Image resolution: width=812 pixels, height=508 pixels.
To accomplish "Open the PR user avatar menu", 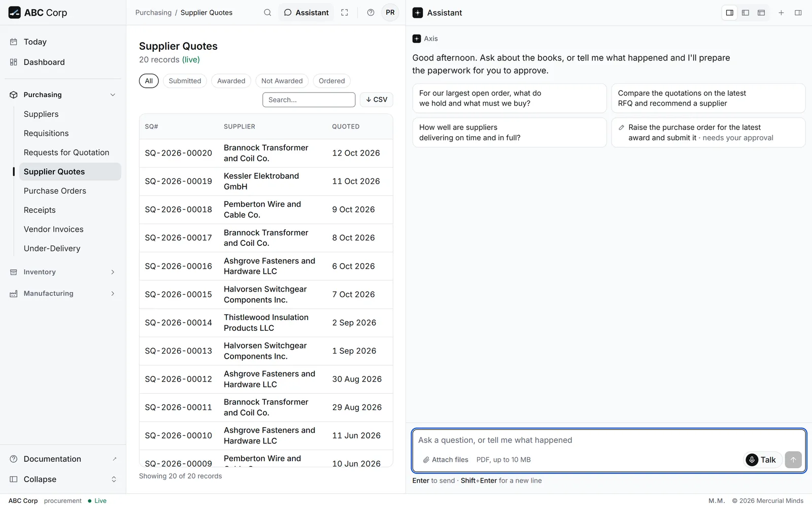I will 390,13.
